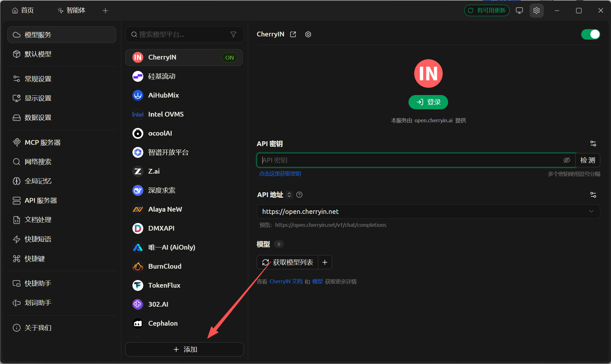Open 默认模型 settings

click(x=62, y=54)
